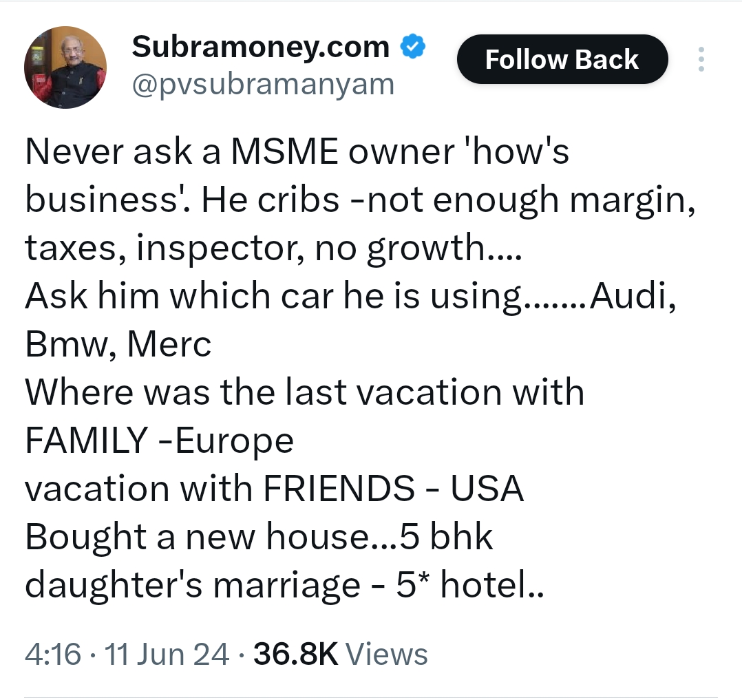This screenshot has height=700, width=742.
Task: Open the Subramoney.com profile picture
Action: point(65,68)
